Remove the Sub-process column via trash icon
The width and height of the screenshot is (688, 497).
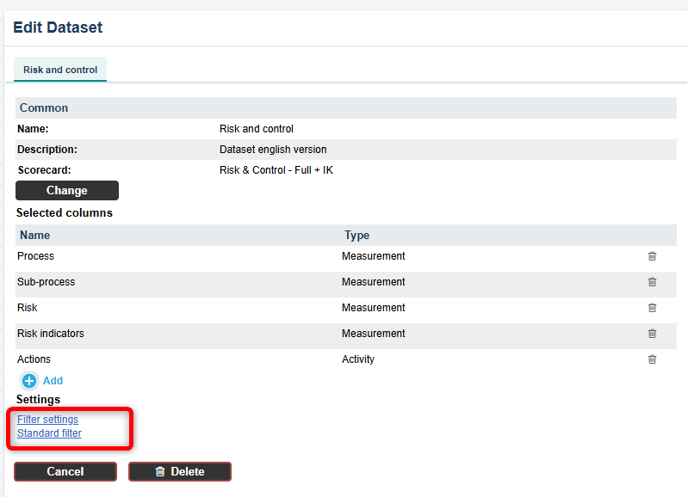652,283
